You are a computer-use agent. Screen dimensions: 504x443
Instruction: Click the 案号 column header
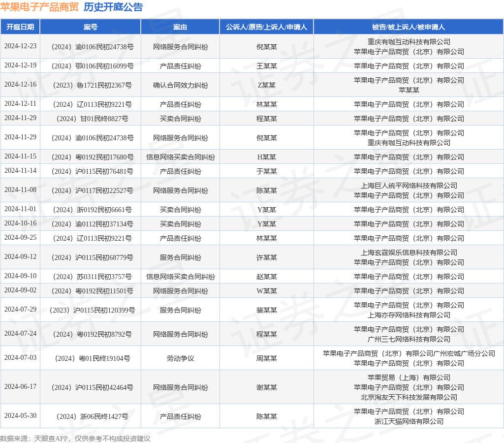click(91, 27)
